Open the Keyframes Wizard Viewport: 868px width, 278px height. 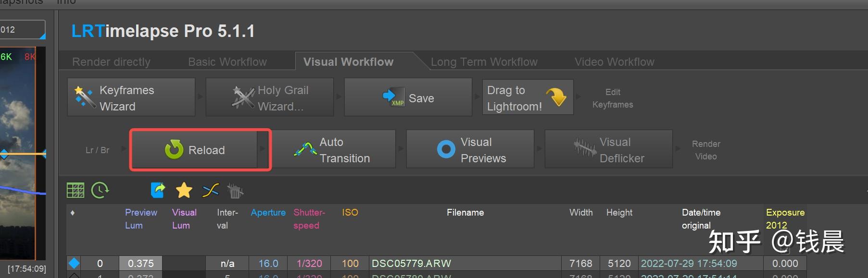[x=131, y=98]
